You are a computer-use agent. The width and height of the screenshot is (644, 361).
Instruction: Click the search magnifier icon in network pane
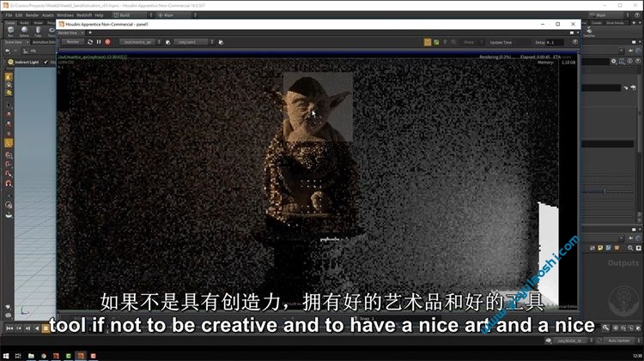tap(630, 248)
